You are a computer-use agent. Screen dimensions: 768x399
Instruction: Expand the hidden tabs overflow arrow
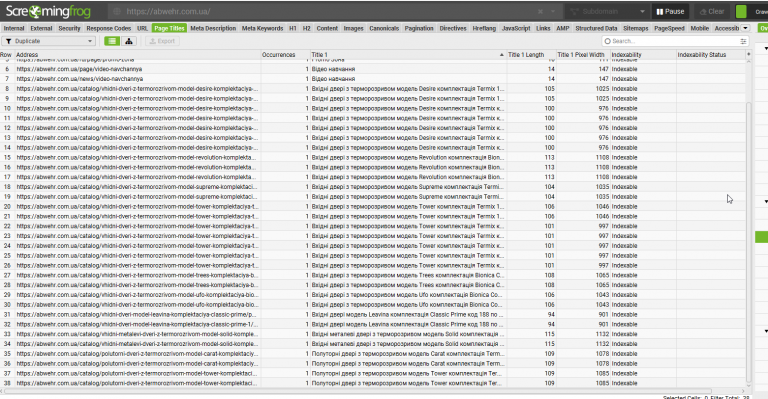pyautogui.click(x=745, y=28)
